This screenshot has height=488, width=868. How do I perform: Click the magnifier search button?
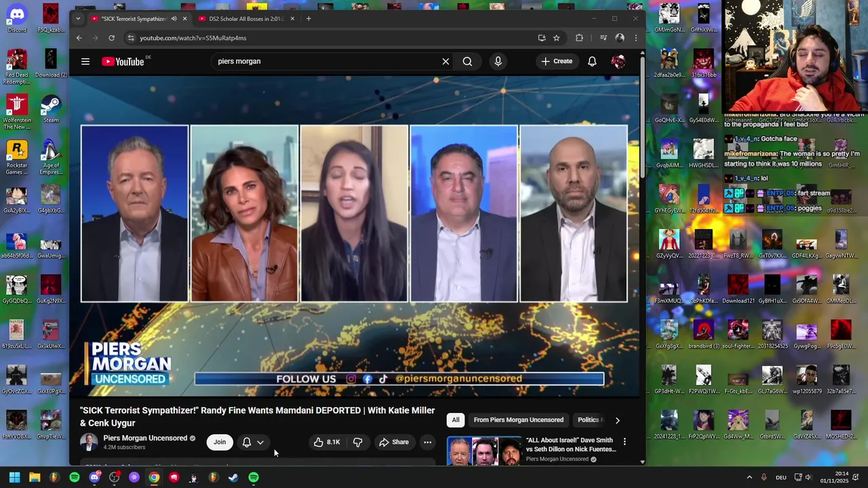[x=467, y=62]
